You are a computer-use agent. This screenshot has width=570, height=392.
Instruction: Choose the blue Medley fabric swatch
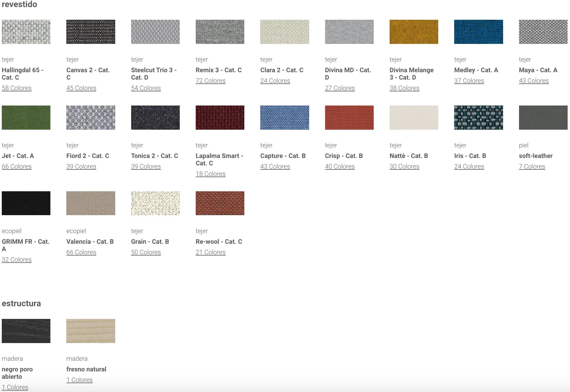click(x=478, y=32)
